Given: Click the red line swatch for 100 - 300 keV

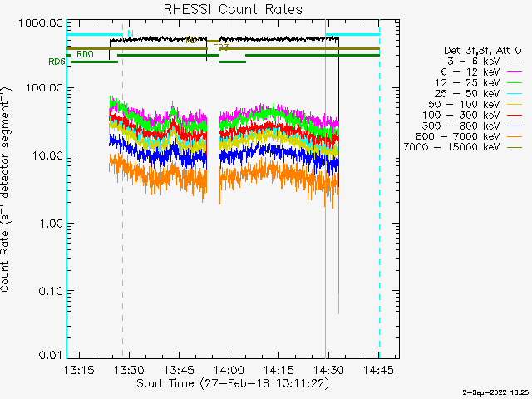Looking at the screenshot, I should [515, 116].
